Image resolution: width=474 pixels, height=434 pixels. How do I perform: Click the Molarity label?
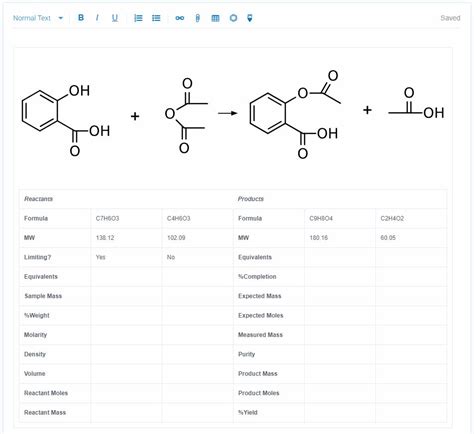pyautogui.click(x=35, y=335)
